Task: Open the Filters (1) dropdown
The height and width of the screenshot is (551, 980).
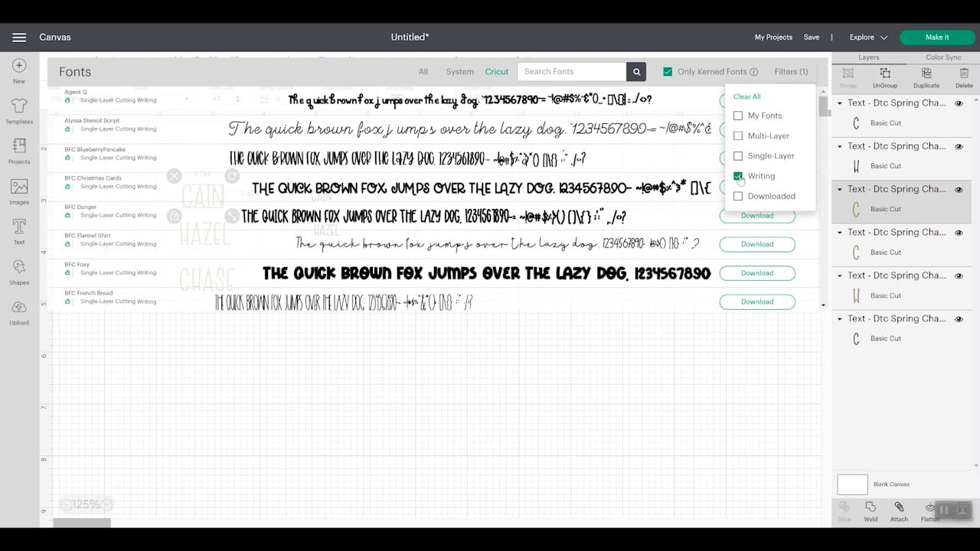Action: (791, 72)
